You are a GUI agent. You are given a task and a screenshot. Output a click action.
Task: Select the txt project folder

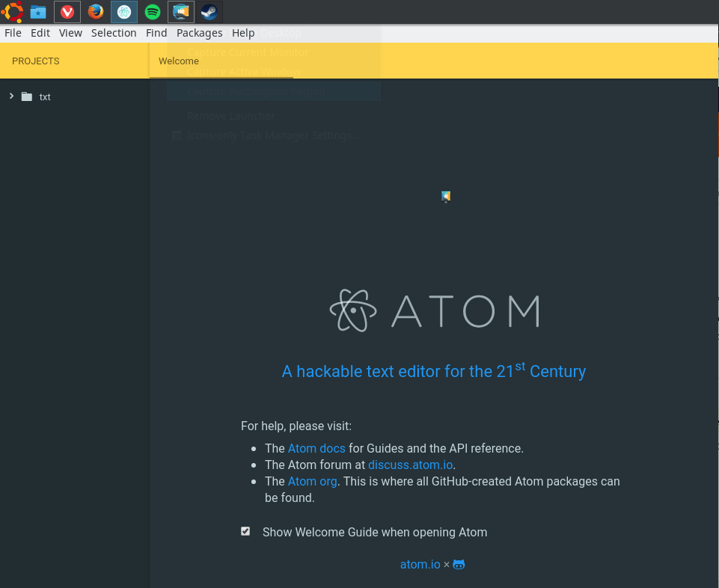click(x=45, y=97)
